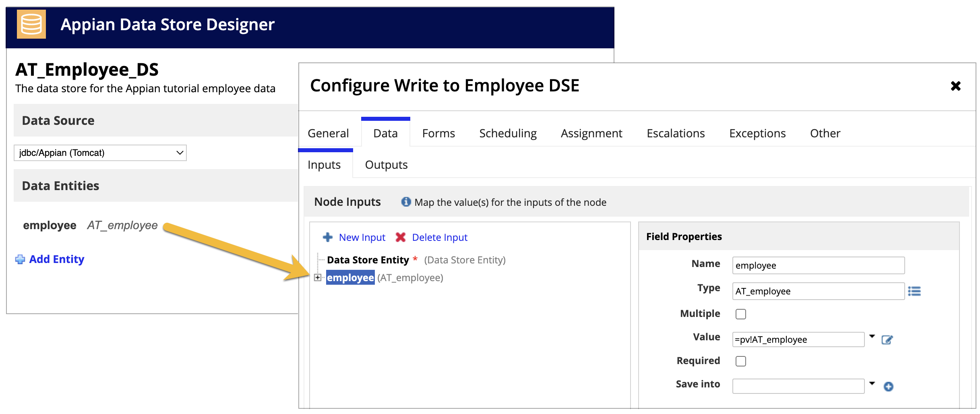
Task: Click the empty Save into field
Action: 798,386
